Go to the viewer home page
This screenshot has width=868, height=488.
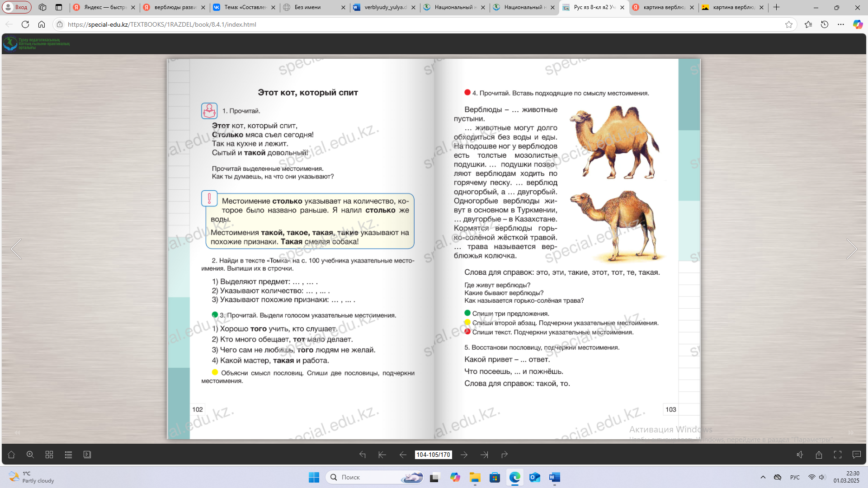[x=11, y=455]
